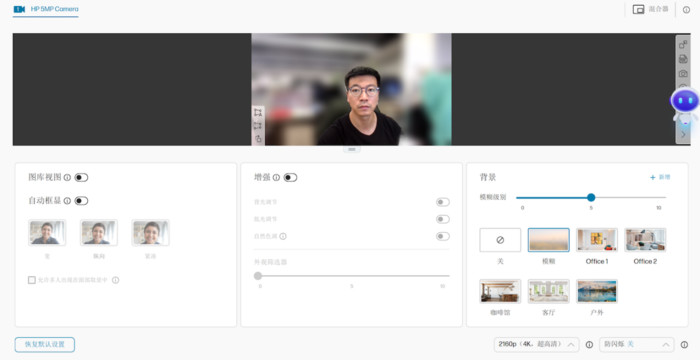Click the second frame icon on video preview
The image size is (700, 360).
258,126
